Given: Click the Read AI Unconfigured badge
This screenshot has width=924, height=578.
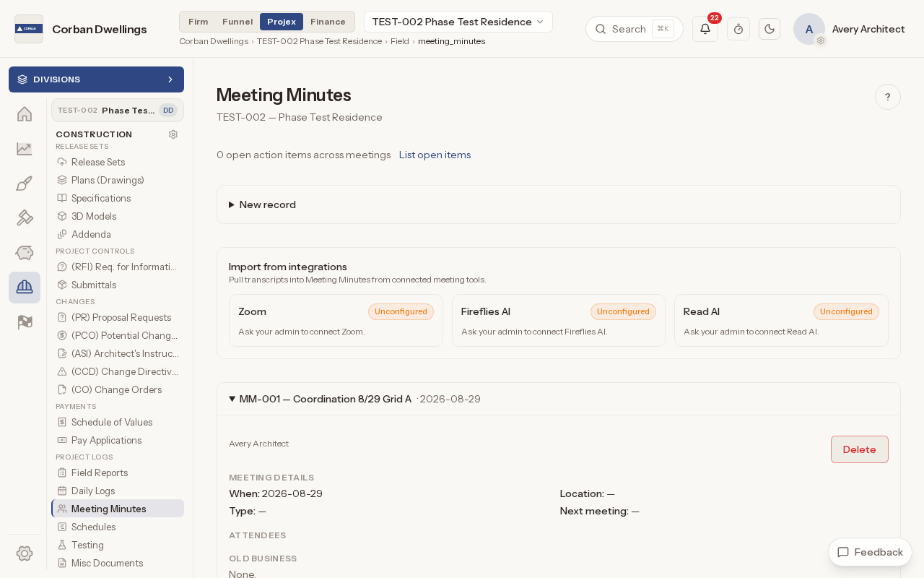Looking at the screenshot, I should 846,311.
